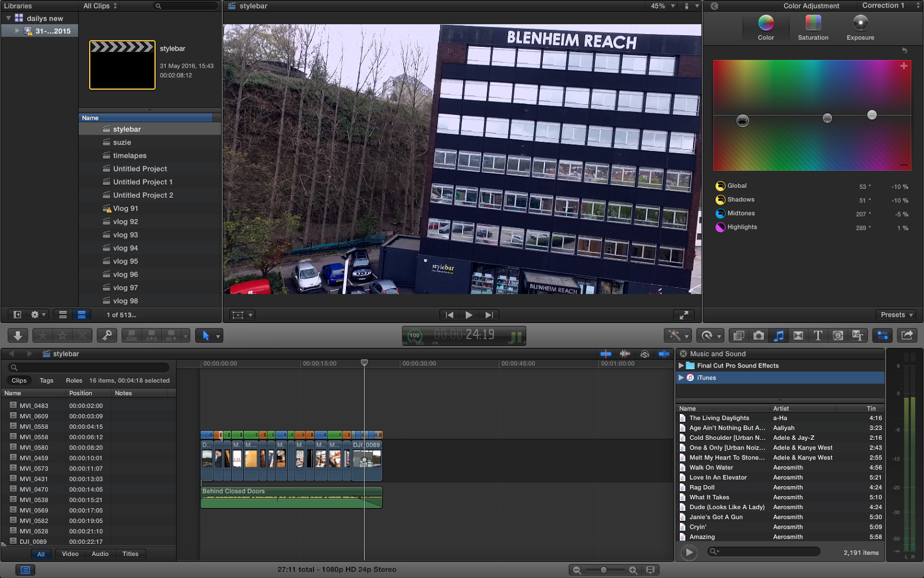This screenshot has height=578, width=924.
Task: Click the Highlights color puck
Action: pos(872,115)
